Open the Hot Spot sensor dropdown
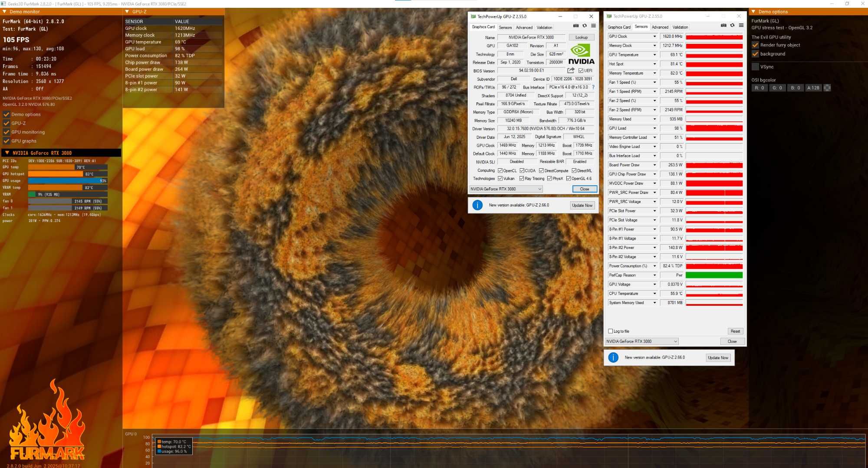Image resolution: width=868 pixels, height=468 pixels. pyautogui.click(x=654, y=64)
